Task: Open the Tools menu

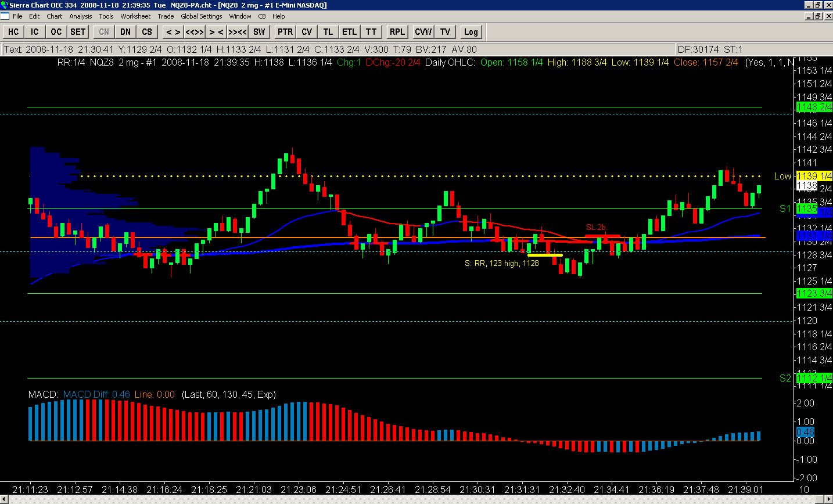Action: tap(106, 16)
